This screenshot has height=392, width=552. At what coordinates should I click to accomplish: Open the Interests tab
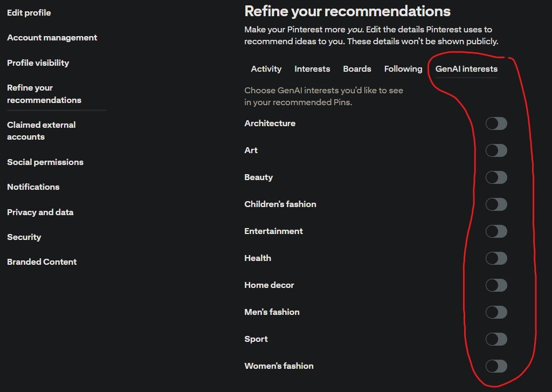(312, 69)
